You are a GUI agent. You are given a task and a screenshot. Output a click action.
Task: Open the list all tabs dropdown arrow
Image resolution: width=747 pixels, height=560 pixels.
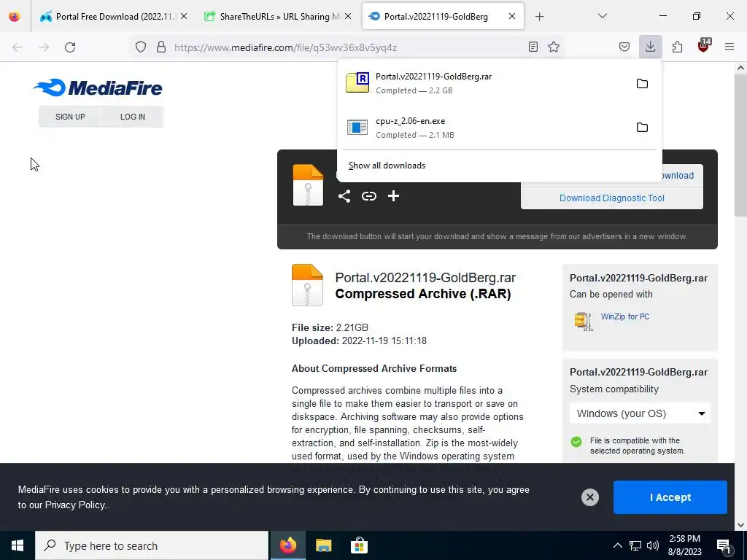tap(603, 16)
